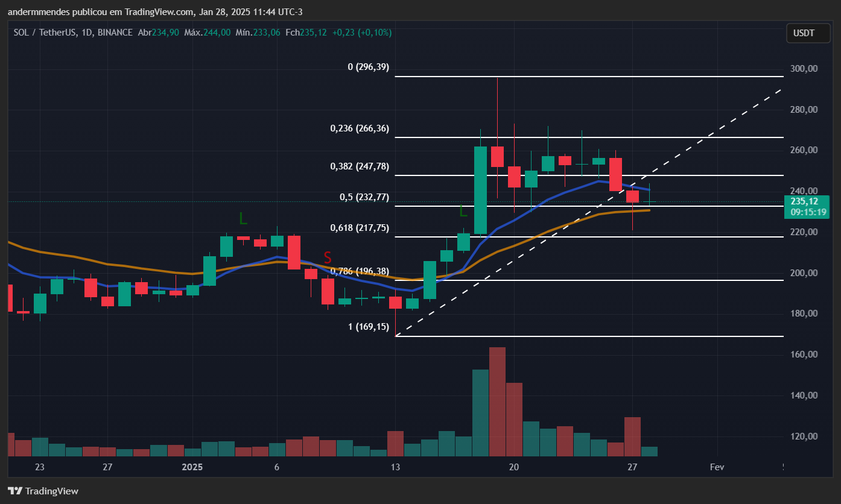841x504 pixels.
Task: Click the date label 13 on time axis
Action: pos(395,467)
